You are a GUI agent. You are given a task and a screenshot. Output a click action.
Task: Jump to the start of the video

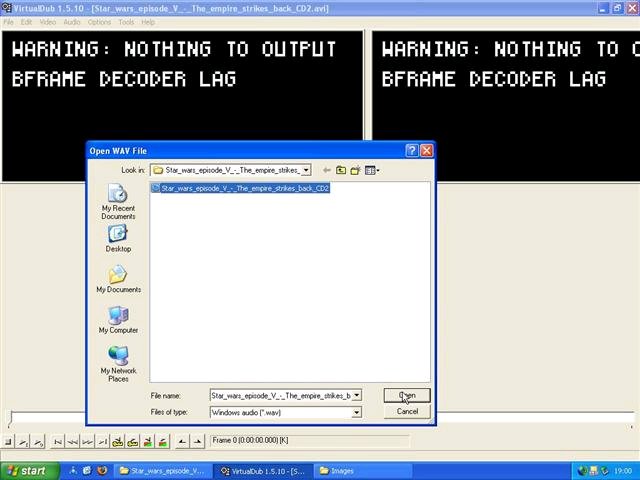tap(58, 442)
